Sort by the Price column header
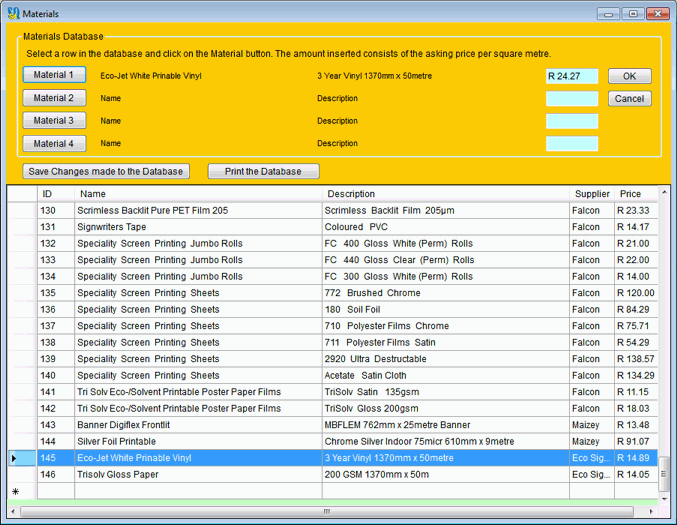 point(634,194)
